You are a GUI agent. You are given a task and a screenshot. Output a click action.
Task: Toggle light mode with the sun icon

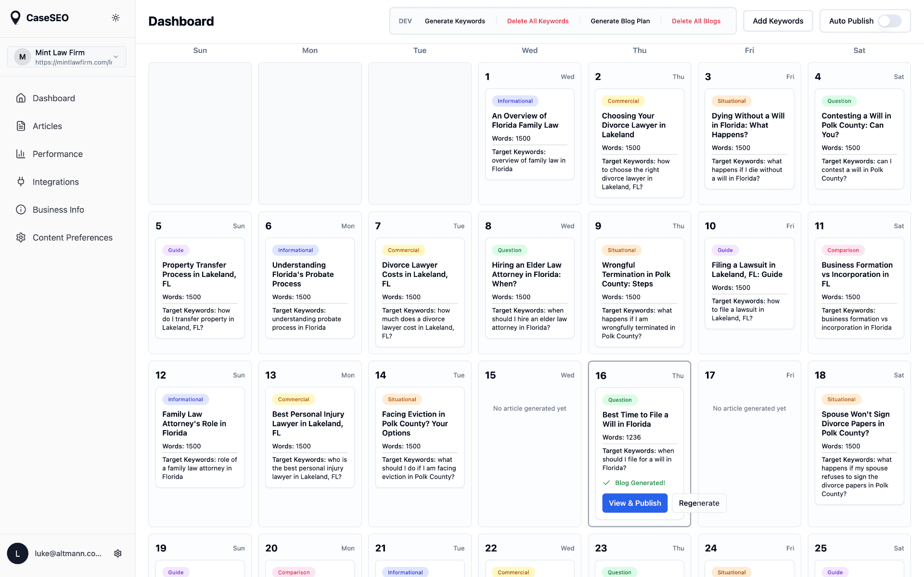click(115, 17)
